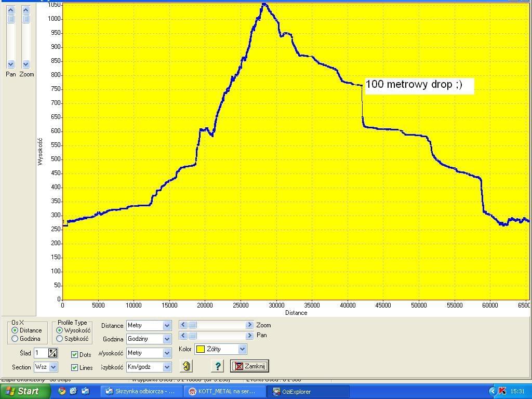The image size is (532, 399).
Task: Click the Zamknij button
Action: (x=249, y=366)
